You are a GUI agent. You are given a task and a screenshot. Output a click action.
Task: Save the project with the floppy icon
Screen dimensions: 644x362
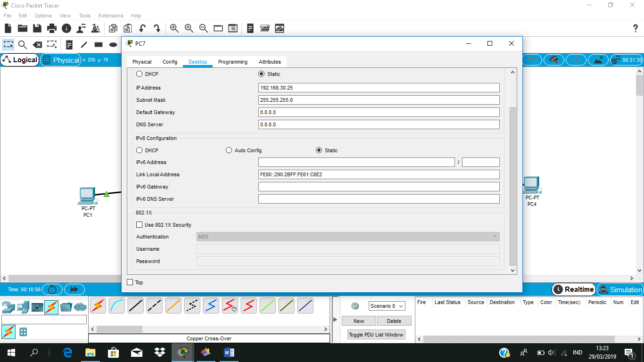pyautogui.click(x=37, y=28)
